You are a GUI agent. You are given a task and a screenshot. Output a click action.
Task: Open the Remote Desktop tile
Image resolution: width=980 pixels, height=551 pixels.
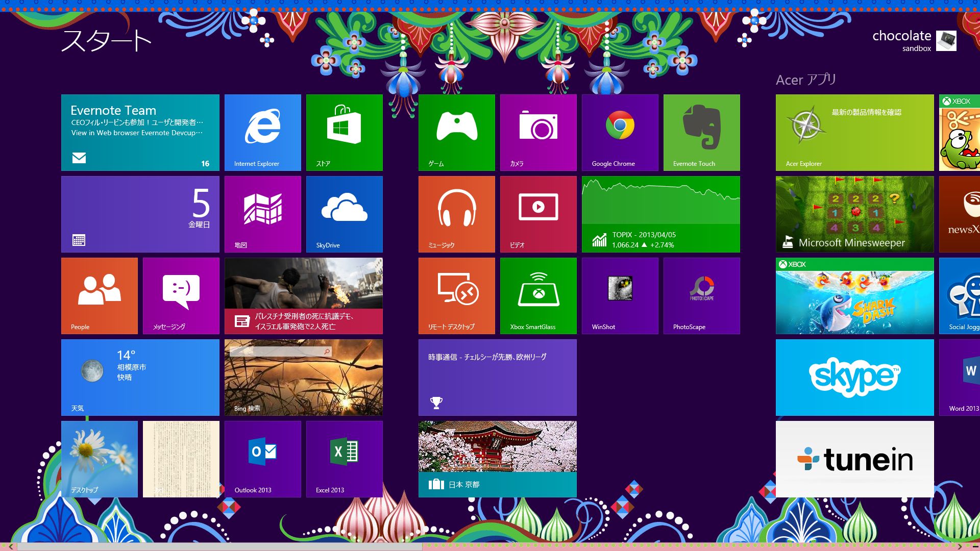(456, 295)
